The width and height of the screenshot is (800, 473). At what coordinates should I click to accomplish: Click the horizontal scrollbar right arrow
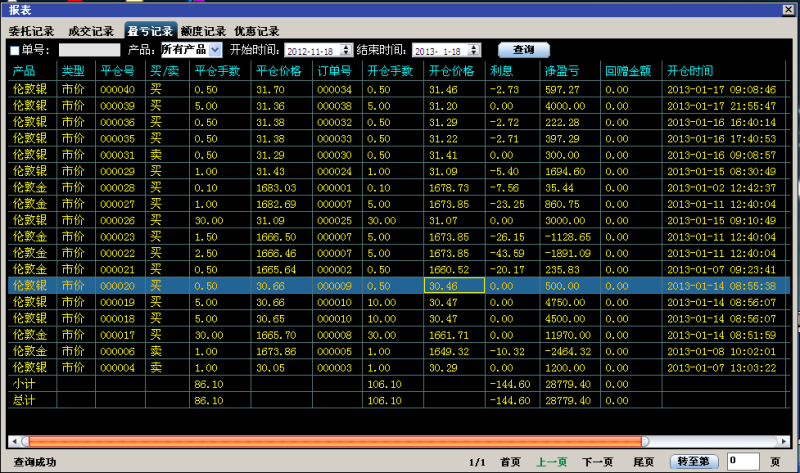point(784,441)
